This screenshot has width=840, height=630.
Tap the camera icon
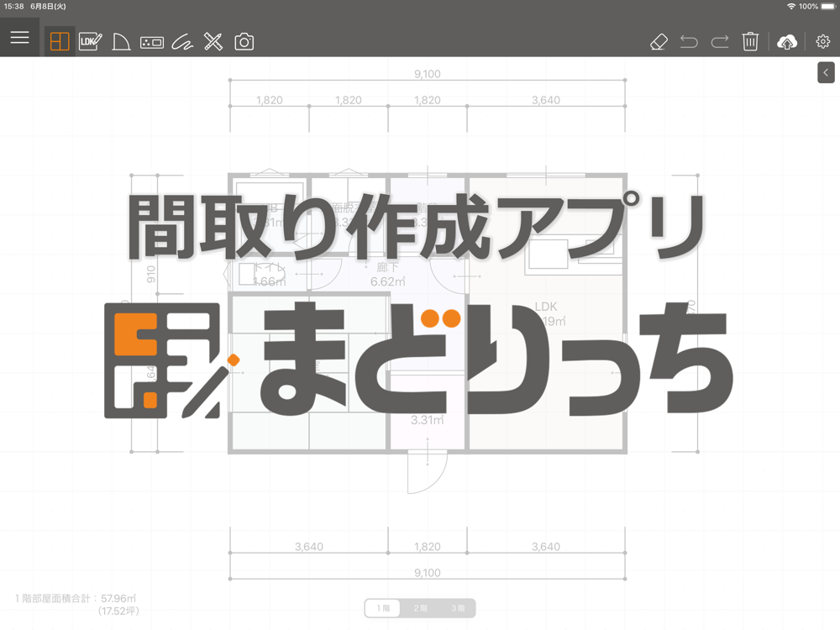coord(244,42)
